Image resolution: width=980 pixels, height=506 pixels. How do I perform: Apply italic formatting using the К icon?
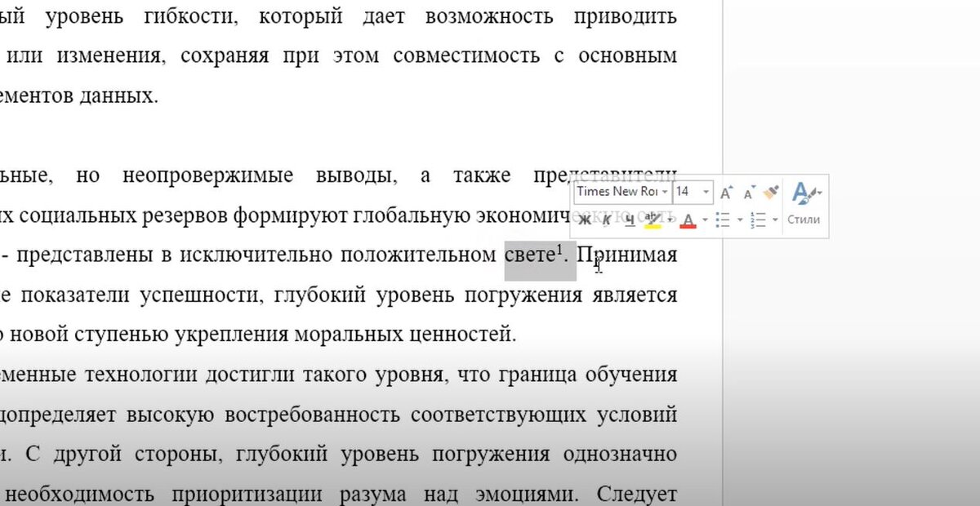608,219
